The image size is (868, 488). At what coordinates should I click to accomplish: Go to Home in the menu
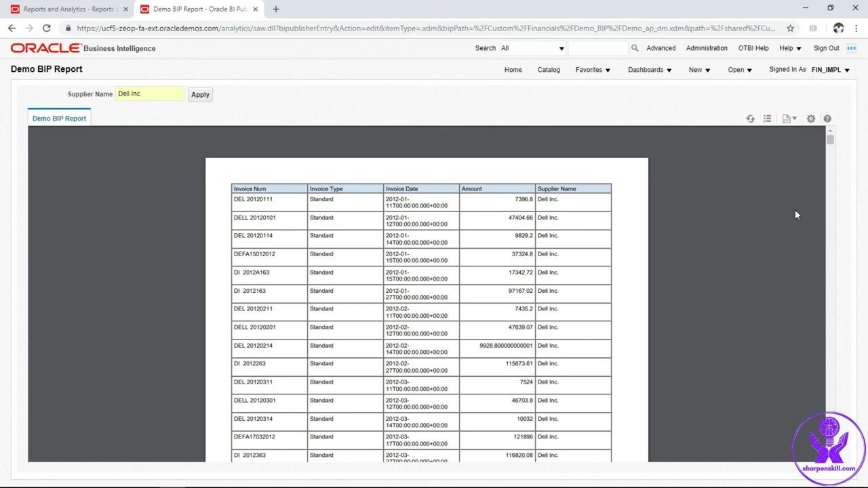[x=513, y=70]
